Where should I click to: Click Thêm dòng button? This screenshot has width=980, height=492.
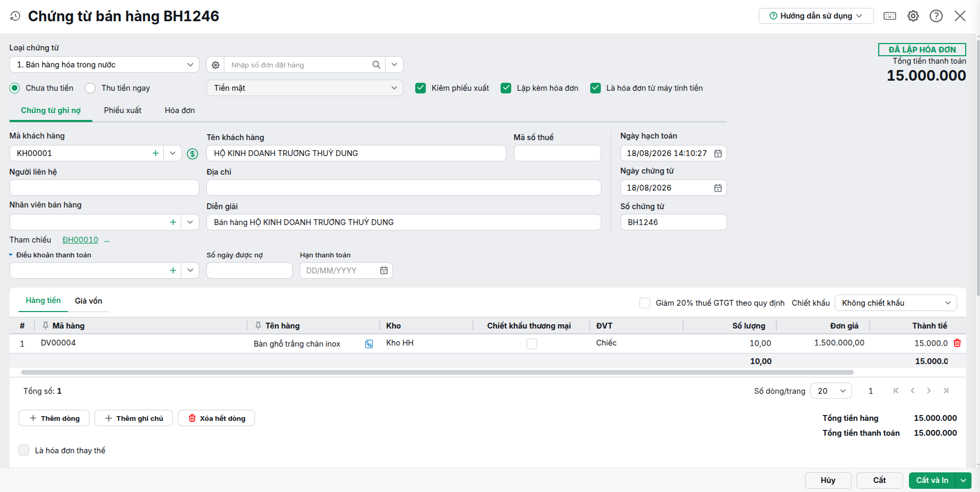(x=54, y=418)
